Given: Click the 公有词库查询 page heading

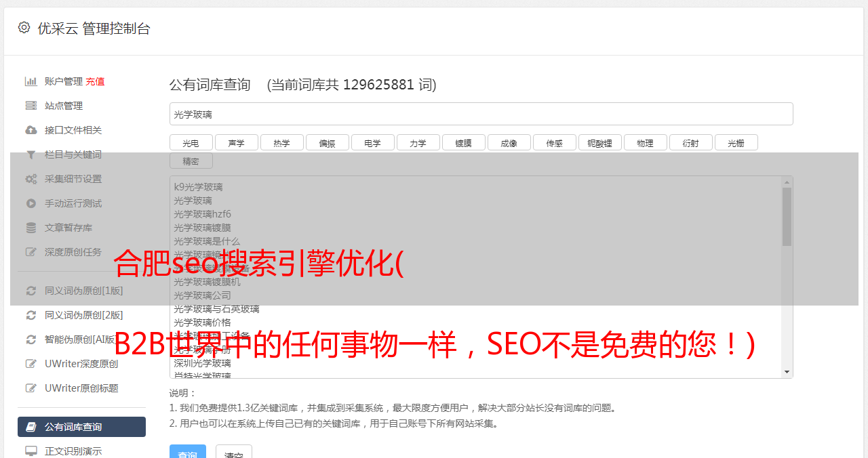Looking at the screenshot, I should pyautogui.click(x=210, y=85).
